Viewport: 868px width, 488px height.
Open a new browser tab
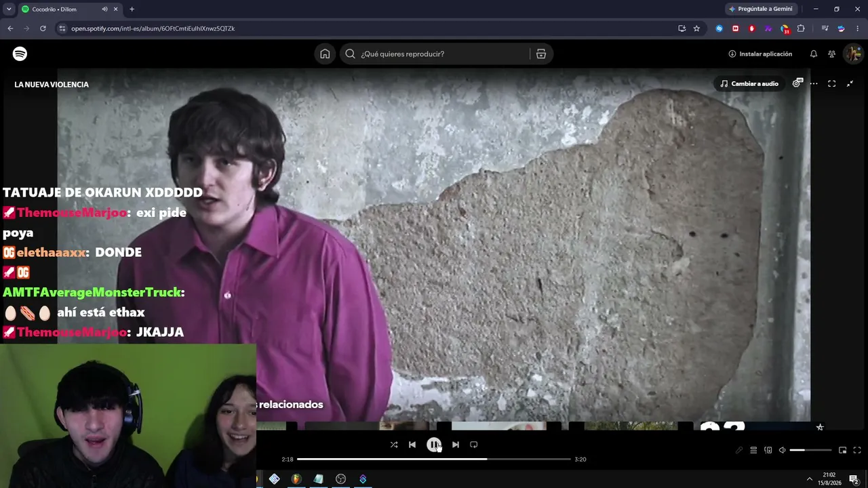pyautogui.click(x=132, y=9)
